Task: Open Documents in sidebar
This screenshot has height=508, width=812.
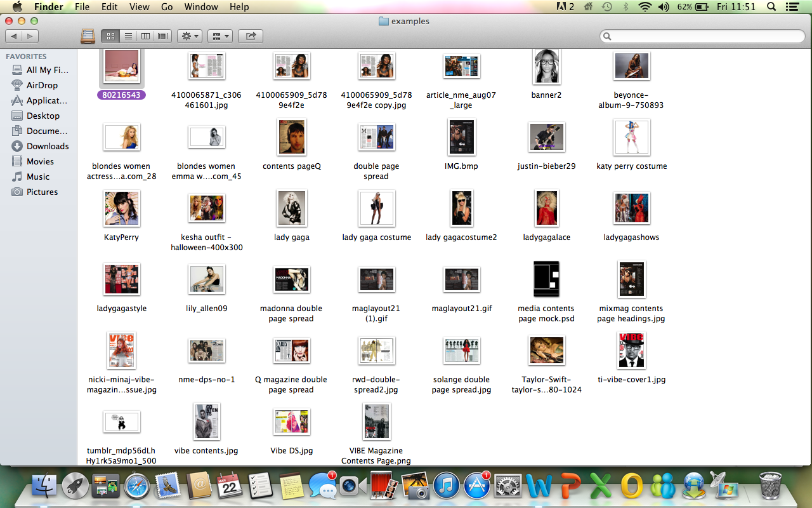Action: click(x=39, y=131)
